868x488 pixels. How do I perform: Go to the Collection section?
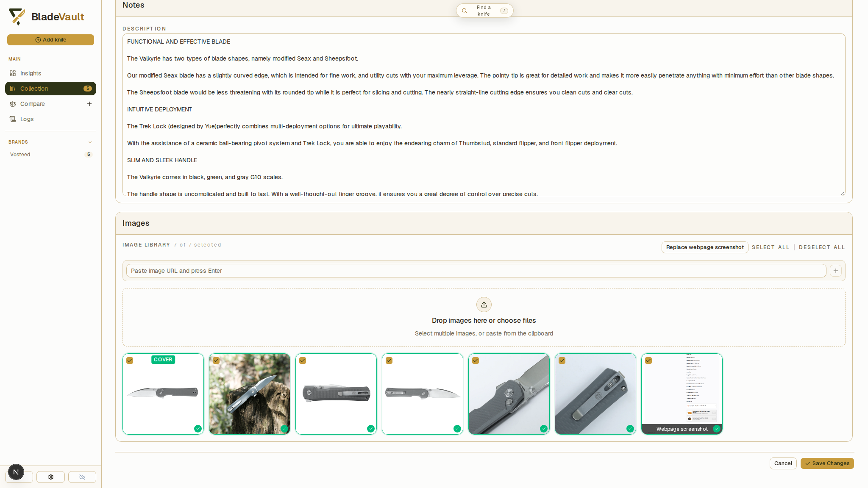[x=50, y=89]
